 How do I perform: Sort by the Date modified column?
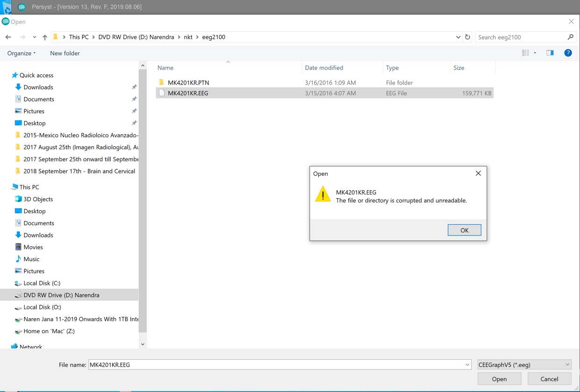[x=324, y=68]
